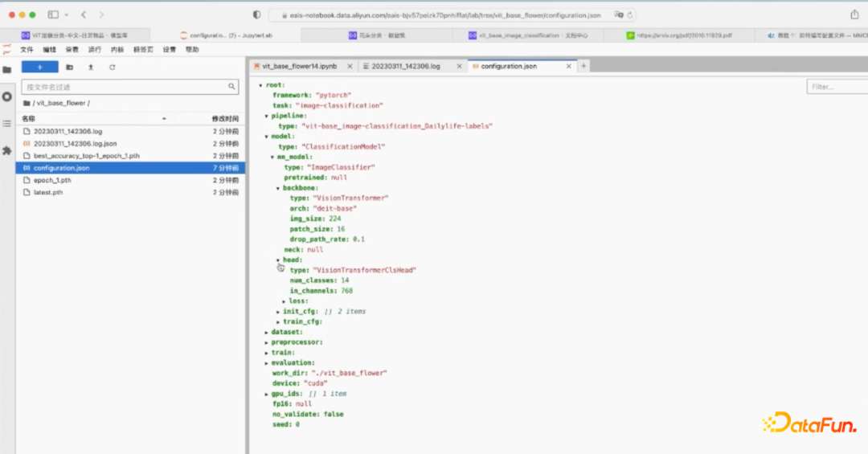
Task: Click the privacy shield icon
Action: pos(256,15)
